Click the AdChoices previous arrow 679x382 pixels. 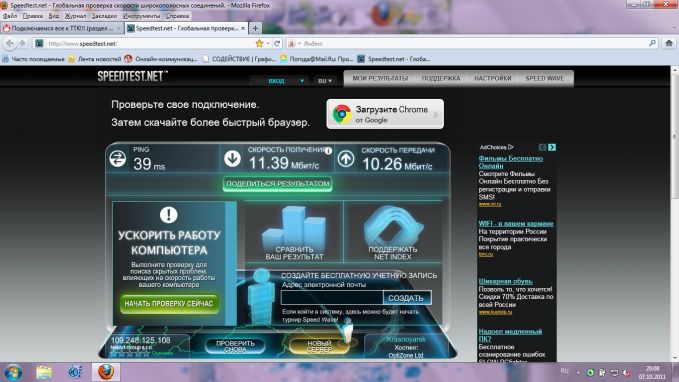(x=542, y=147)
